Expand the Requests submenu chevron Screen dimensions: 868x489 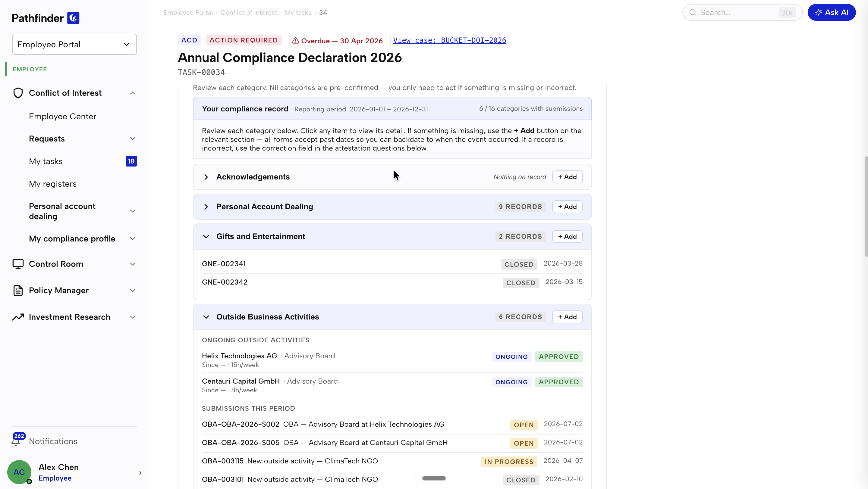click(x=133, y=139)
